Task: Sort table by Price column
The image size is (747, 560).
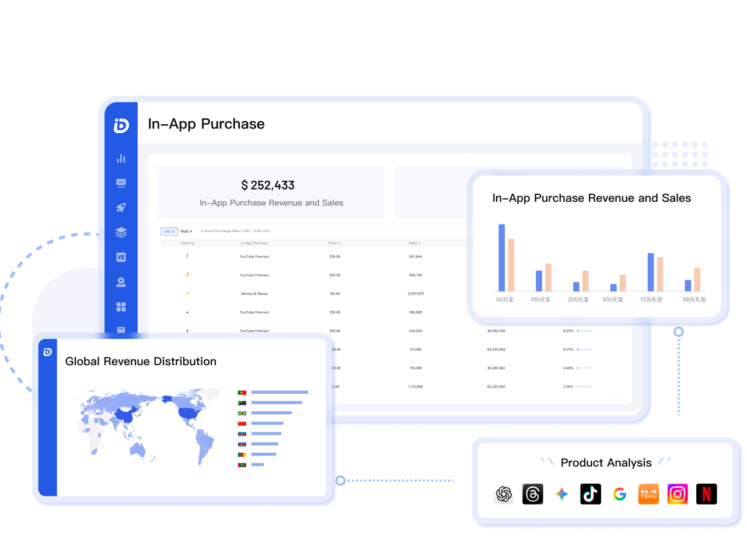Action: (334, 243)
